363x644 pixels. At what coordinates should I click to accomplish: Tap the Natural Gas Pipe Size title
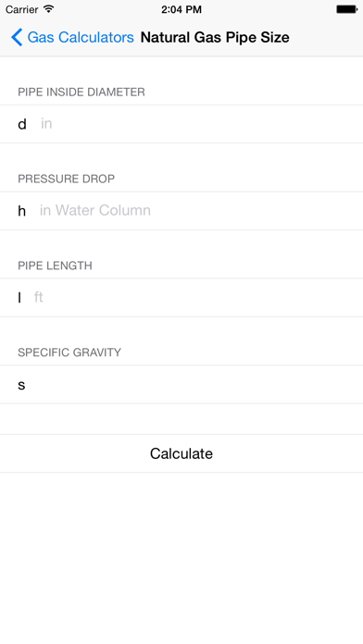(x=215, y=37)
